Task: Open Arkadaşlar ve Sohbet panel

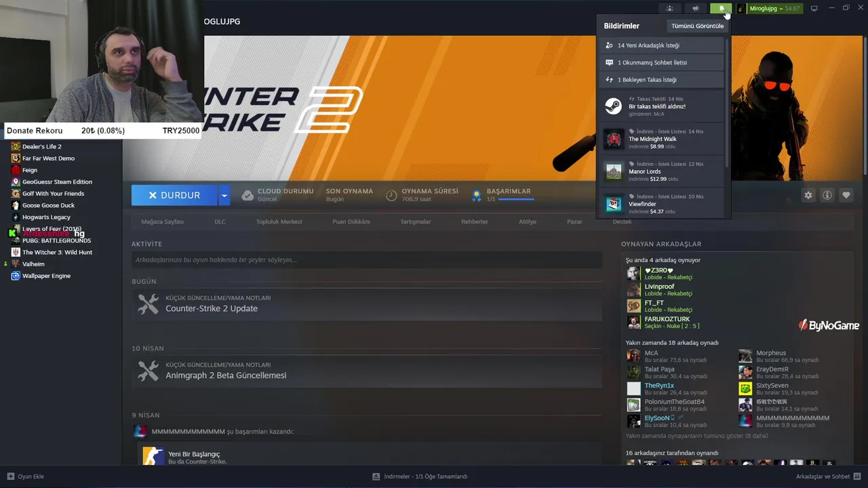Action: click(x=829, y=476)
